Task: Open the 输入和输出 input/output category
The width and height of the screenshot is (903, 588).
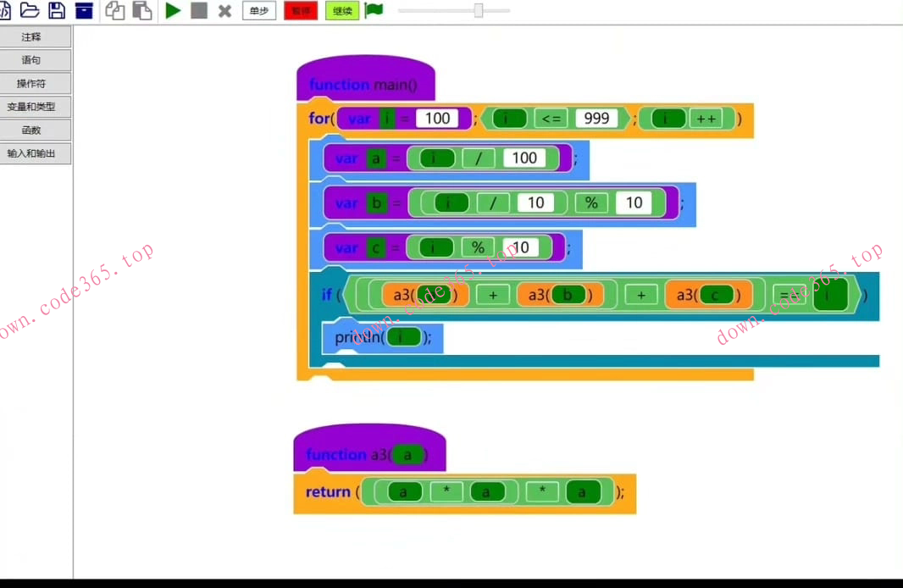Action: click(35, 153)
